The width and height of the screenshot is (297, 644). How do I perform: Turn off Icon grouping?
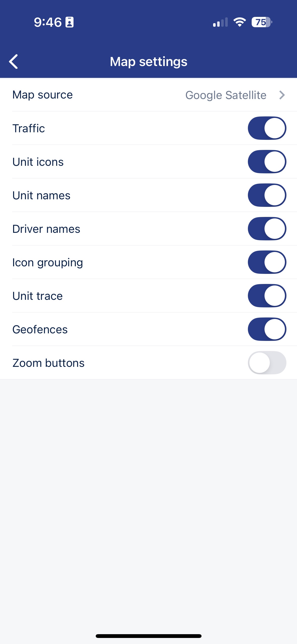point(267,262)
